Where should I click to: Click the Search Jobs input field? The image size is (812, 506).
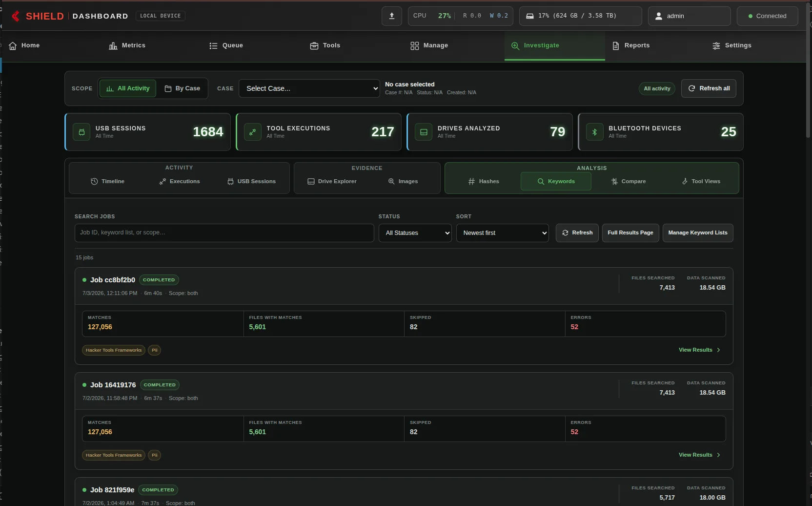click(224, 233)
